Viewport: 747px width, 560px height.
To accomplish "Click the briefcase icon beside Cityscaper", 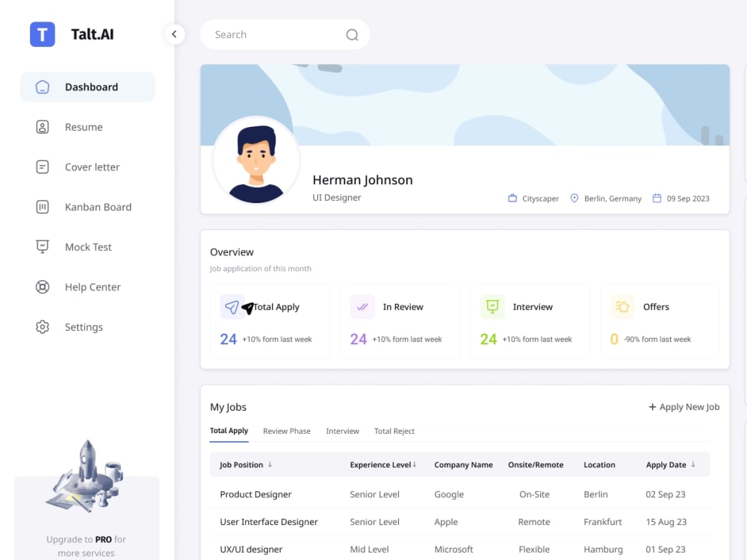I will [512, 198].
